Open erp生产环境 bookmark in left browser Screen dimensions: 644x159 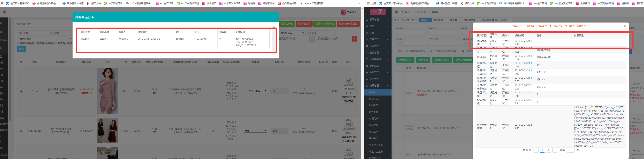point(165,3)
